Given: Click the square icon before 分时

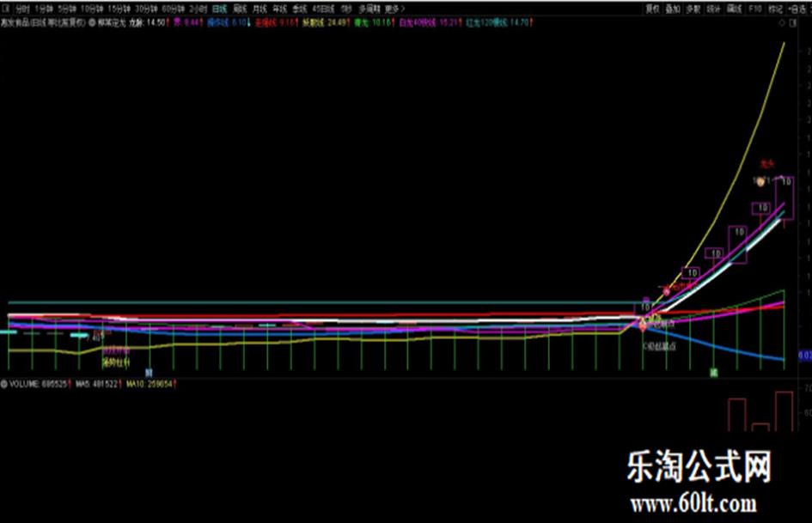Looking at the screenshot, I should [x=6, y=9].
